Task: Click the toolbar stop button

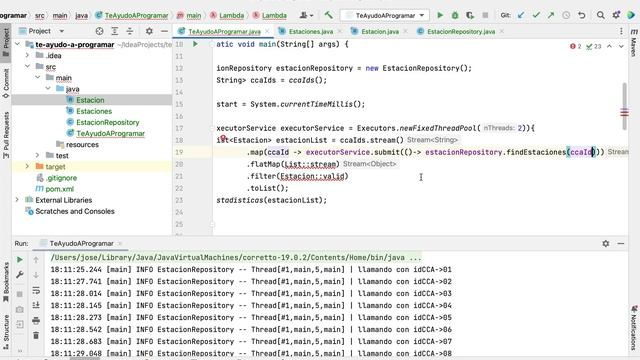Action: [x=485, y=16]
